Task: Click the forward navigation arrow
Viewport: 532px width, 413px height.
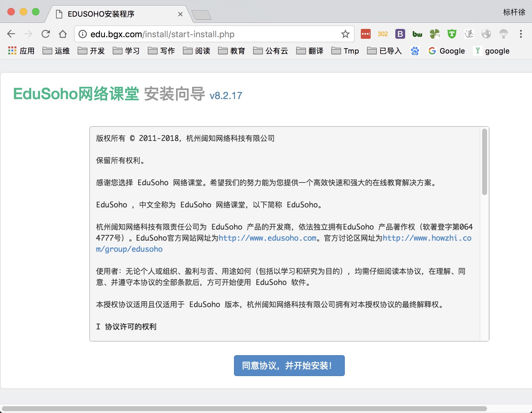Action: coord(28,34)
